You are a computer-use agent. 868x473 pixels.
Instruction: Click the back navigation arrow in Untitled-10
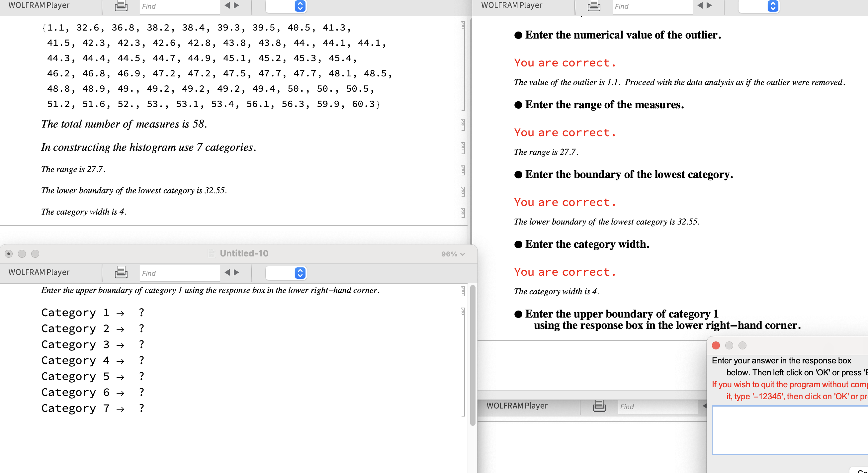point(227,272)
